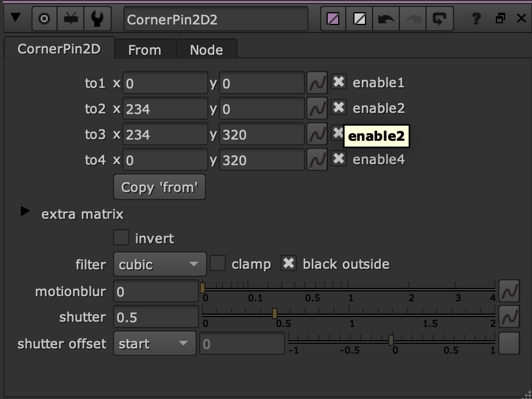Image resolution: width=532 pixels, height=399 pixels.
Task: Toggle the enable1 checkbox
Action: click(339, 82)
